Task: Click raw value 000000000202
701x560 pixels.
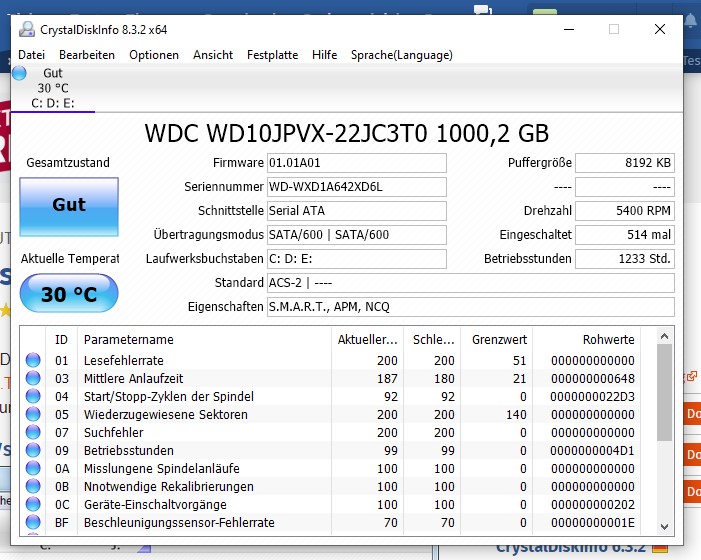Action: pyautogui.click(x=593, y=505)
